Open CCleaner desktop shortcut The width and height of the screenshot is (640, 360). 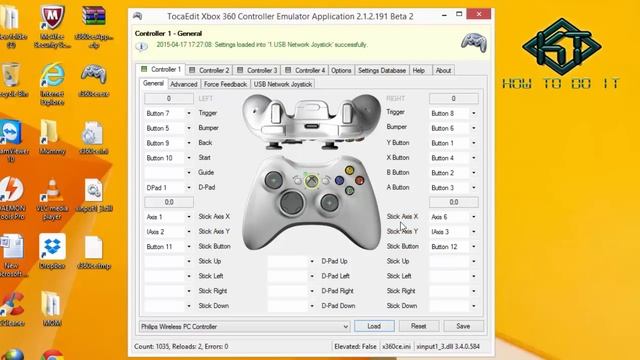11,309
